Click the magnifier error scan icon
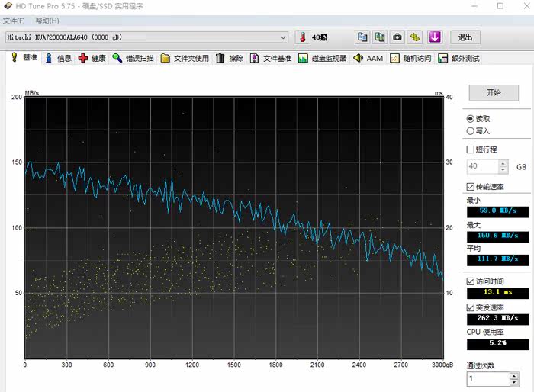 tap(117, 58)
